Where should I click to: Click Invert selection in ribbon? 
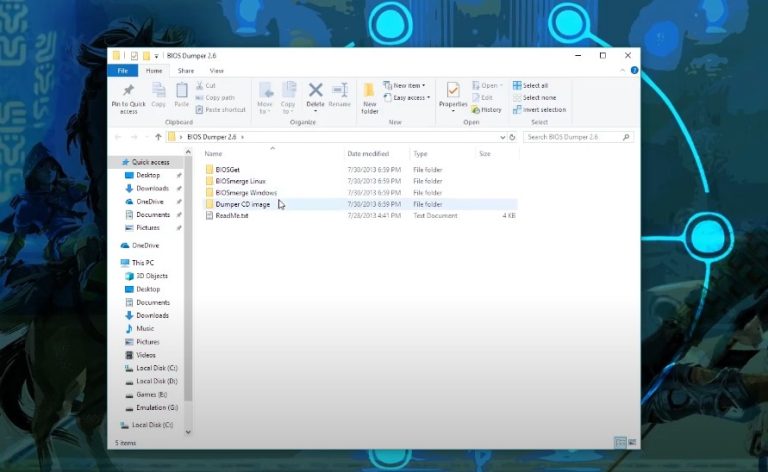539,110
